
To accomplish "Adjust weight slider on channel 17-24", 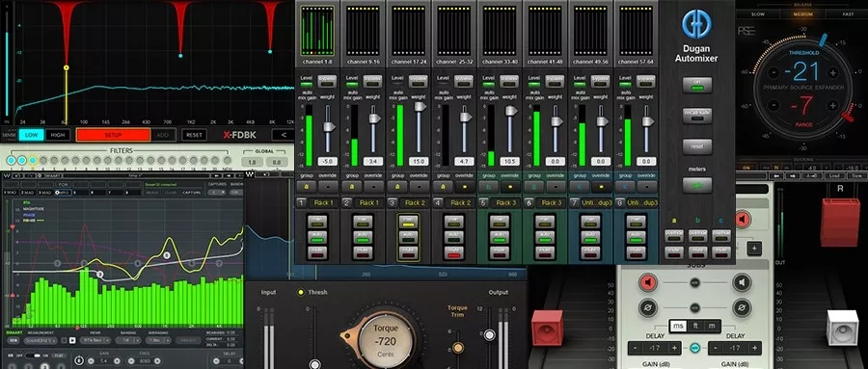I will pyautogui.click(x=420, y=106).
